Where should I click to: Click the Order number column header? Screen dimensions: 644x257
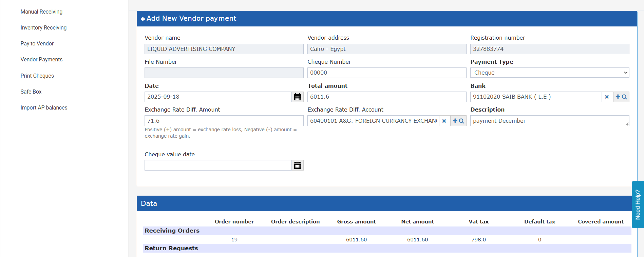(234, 221)
